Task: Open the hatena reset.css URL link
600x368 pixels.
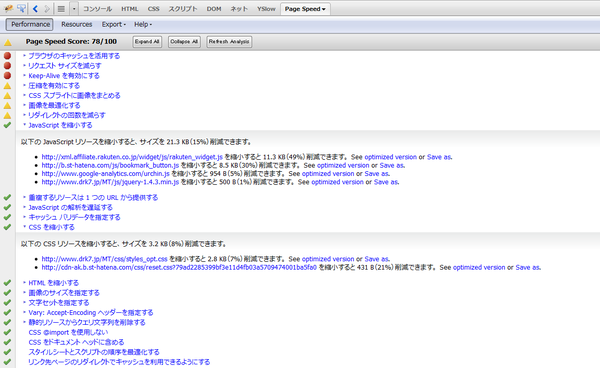Action: tap(179, 267)
